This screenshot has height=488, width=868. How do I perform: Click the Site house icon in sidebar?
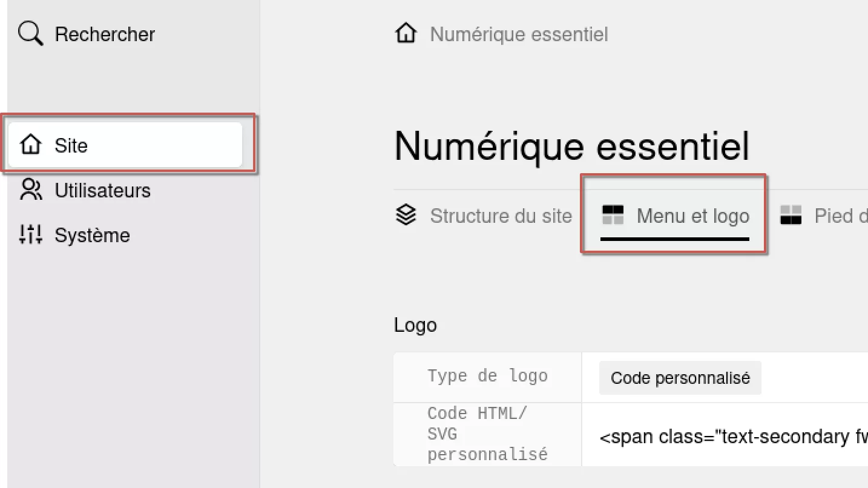pos(30,145)
